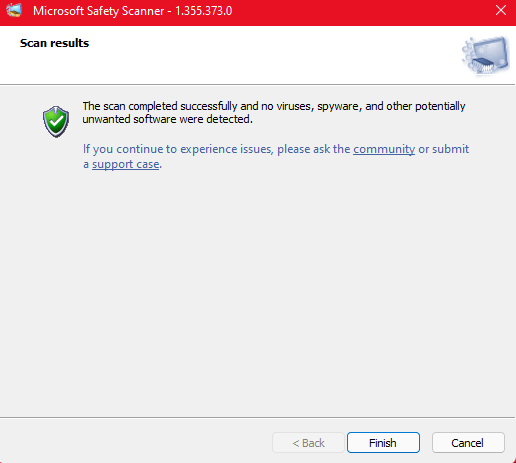Click the computer scrub brush graphic

tap(486, 55)
